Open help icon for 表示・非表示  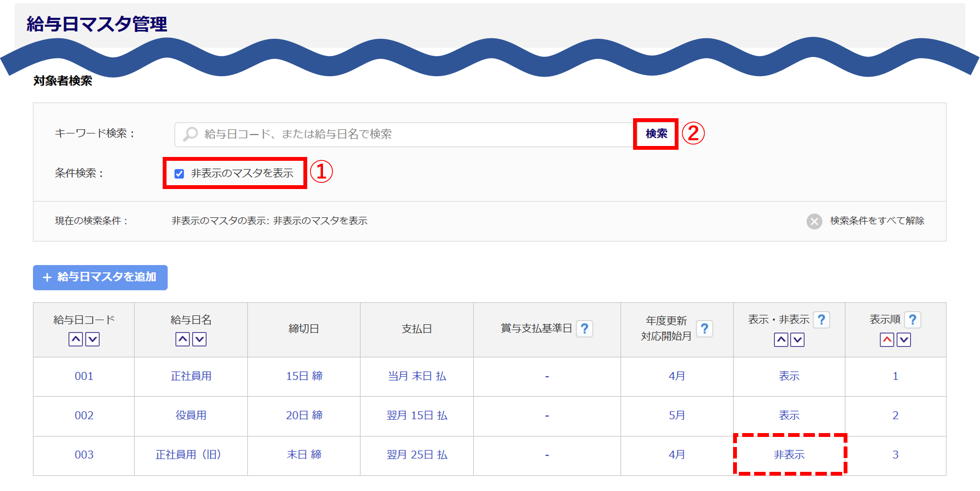821,320
